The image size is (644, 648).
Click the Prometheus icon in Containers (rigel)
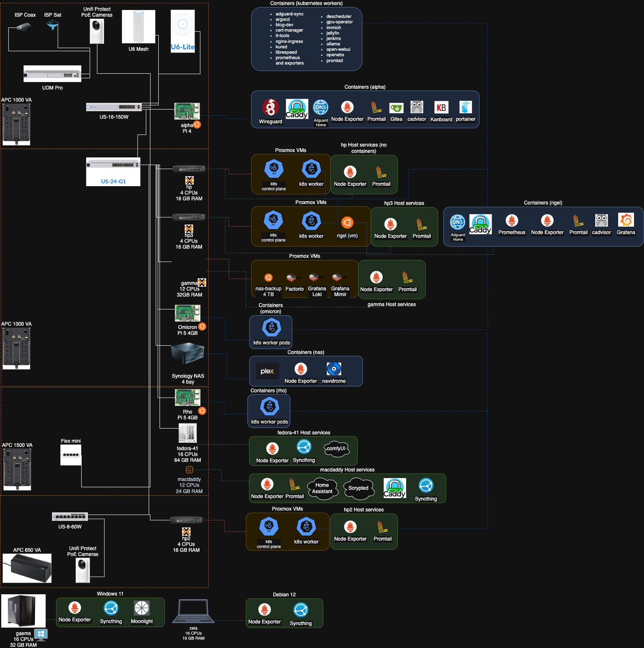512,220
